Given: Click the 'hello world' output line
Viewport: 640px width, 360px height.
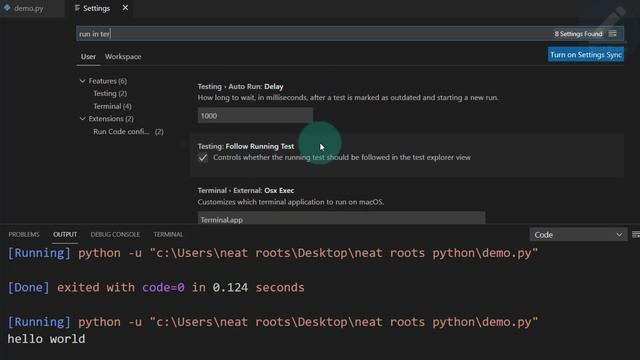Looking at the screenshot, I should [47, 339].
